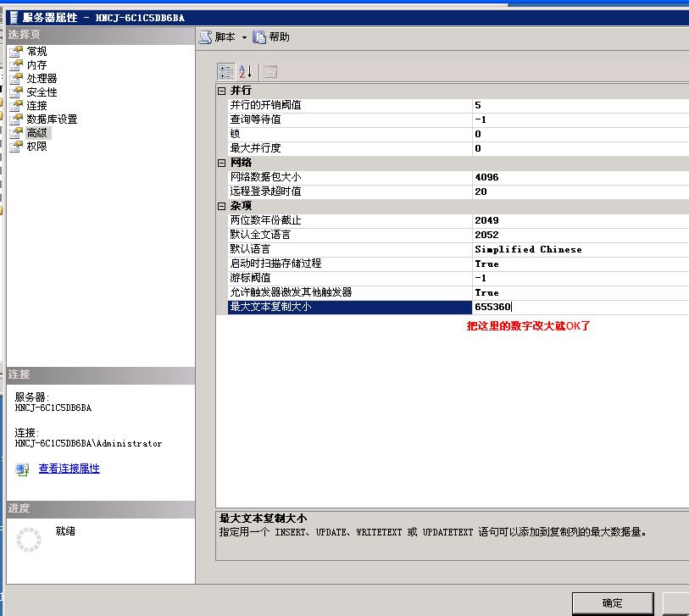This screenshot has height=616, width=689.
Task: Click the script (脚本) toolbar icon
Action: 205,37
